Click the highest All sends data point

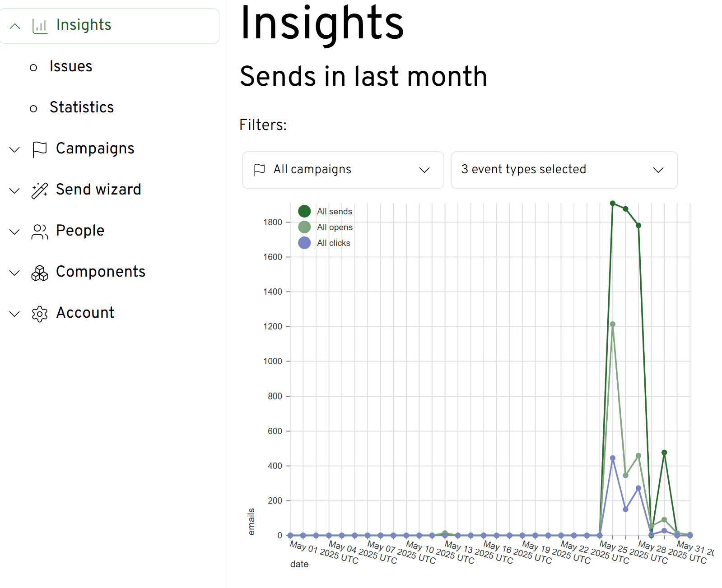coord(613,204)
